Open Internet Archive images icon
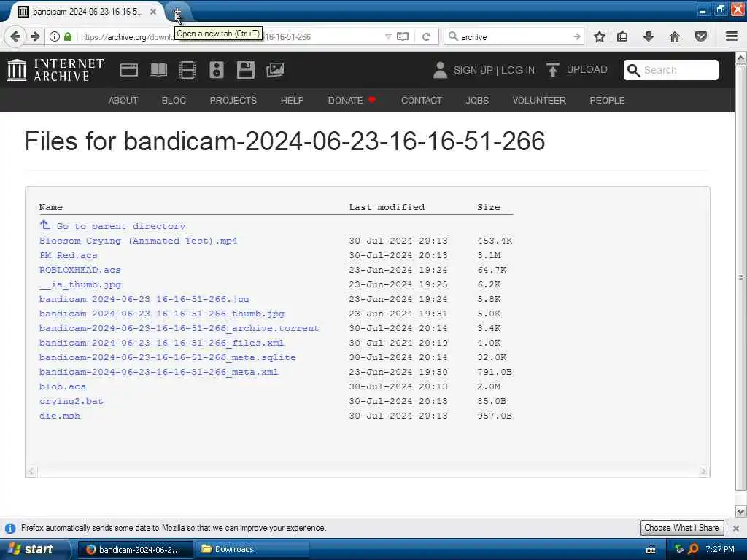The width and height of the screenshot is (747, 560). click(x=275, y=70)
